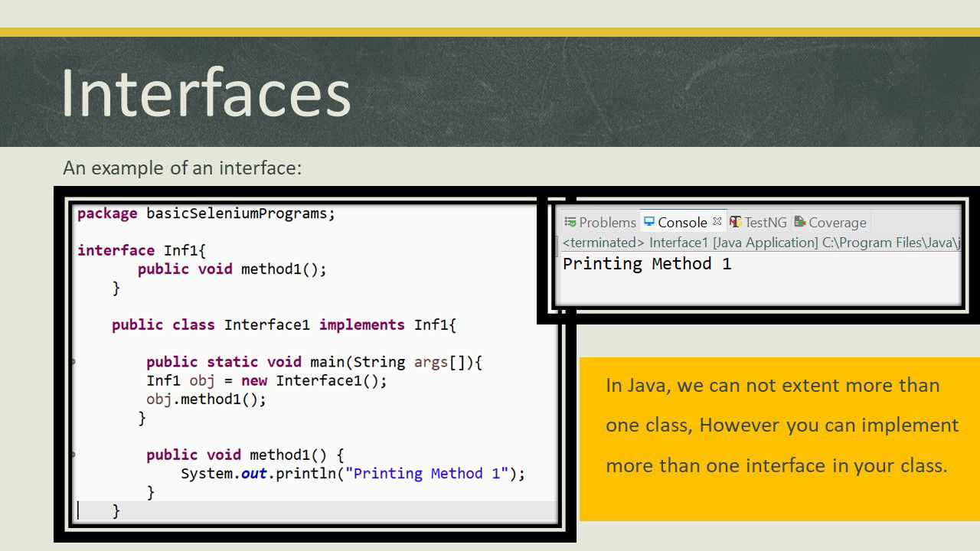Click the 'package basicSeleniumPrograms;' line
980x551 pixels.
click(206, 214)
